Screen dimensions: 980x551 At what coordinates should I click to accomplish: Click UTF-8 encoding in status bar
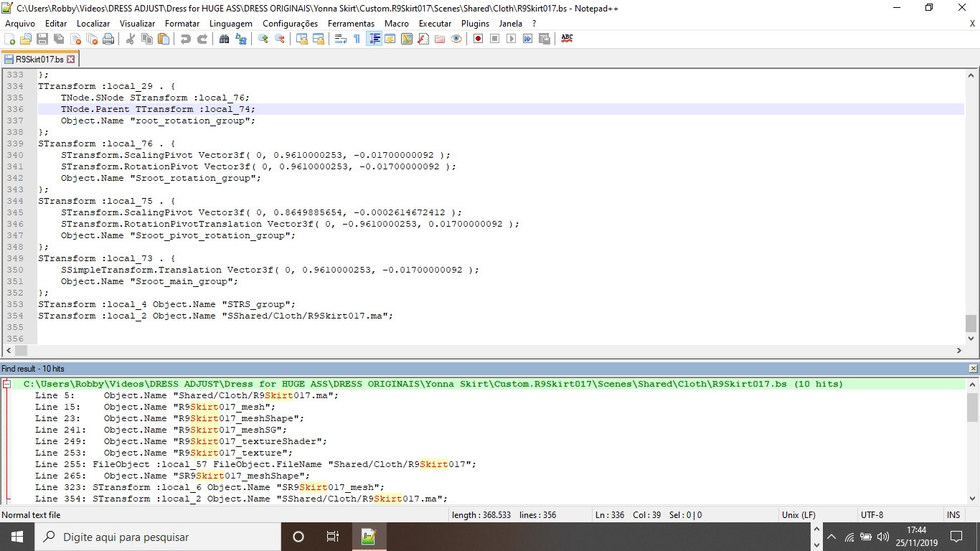(x=872, y=515)
